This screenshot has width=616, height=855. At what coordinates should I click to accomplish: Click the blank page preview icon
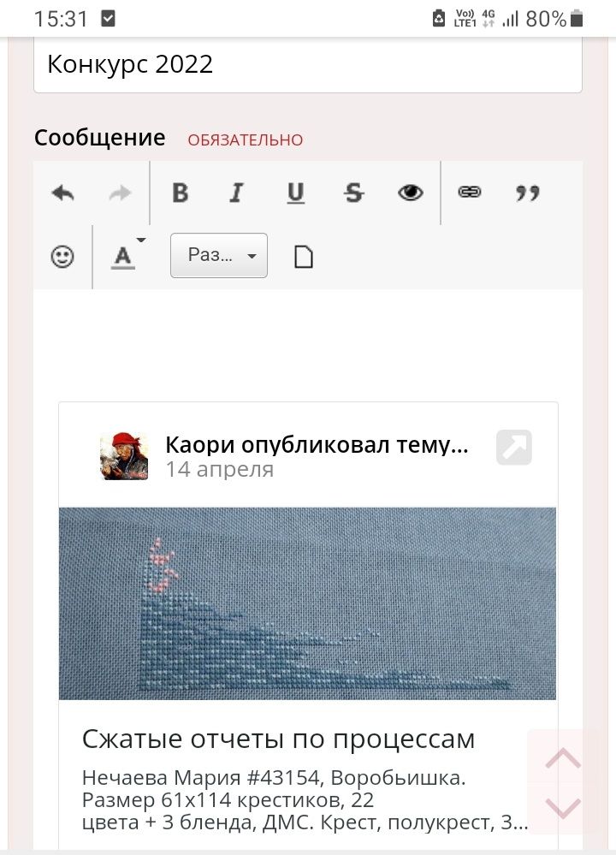tap(304, 256)
